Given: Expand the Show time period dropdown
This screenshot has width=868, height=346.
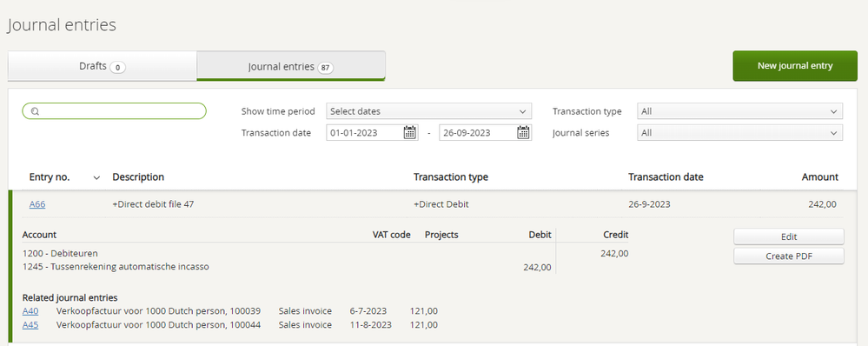Looking at the screenshot, I should 429,111.
